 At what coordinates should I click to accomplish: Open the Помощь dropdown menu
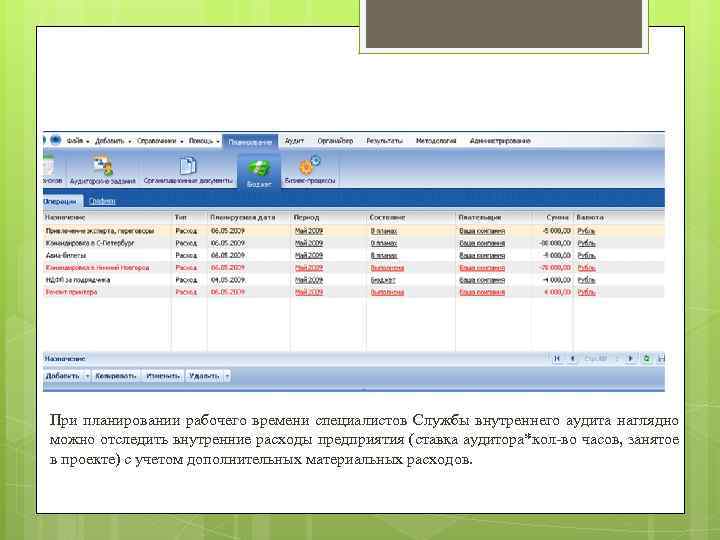(x=204, y=141)
